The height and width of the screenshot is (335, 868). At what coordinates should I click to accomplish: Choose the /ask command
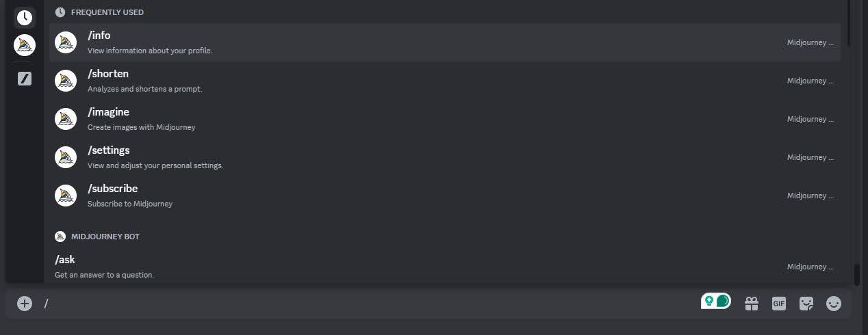pos(445,267)
